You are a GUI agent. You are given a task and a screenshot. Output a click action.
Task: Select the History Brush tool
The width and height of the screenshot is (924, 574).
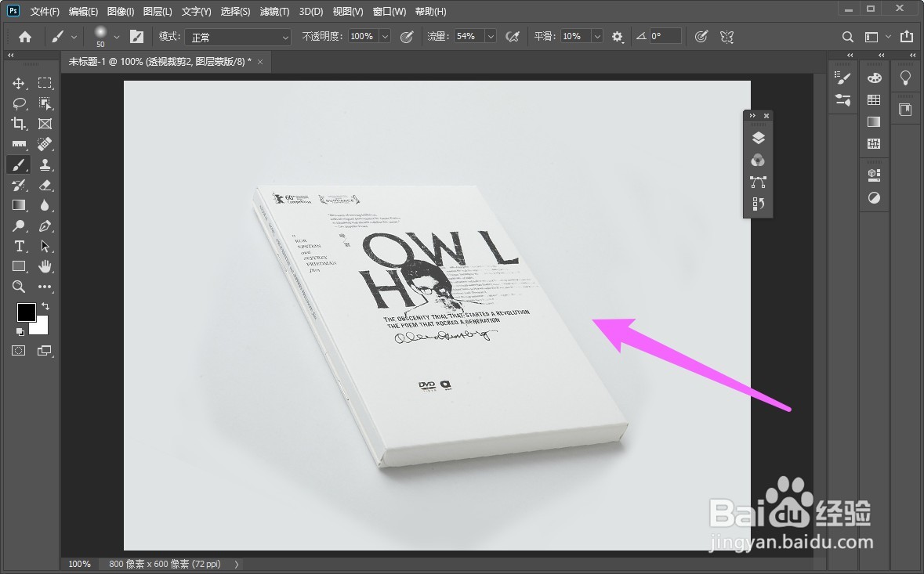click(x=19, y=185)
